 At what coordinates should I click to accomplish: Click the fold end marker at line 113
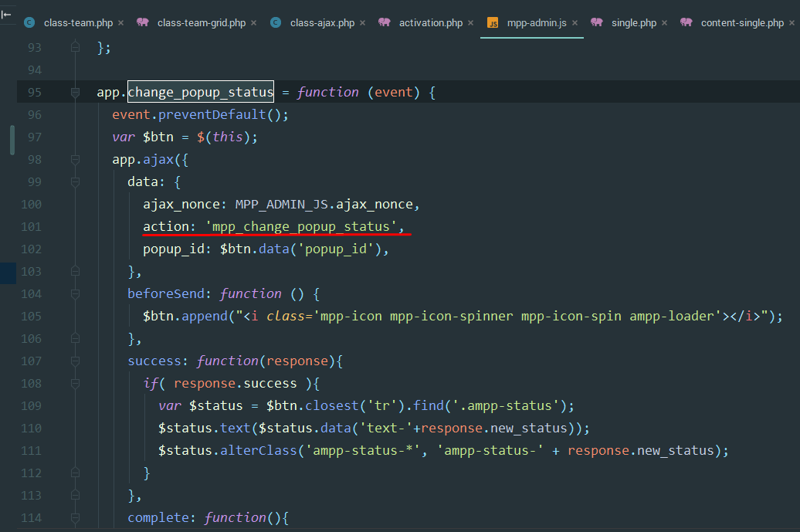click(x=75, y=495)
